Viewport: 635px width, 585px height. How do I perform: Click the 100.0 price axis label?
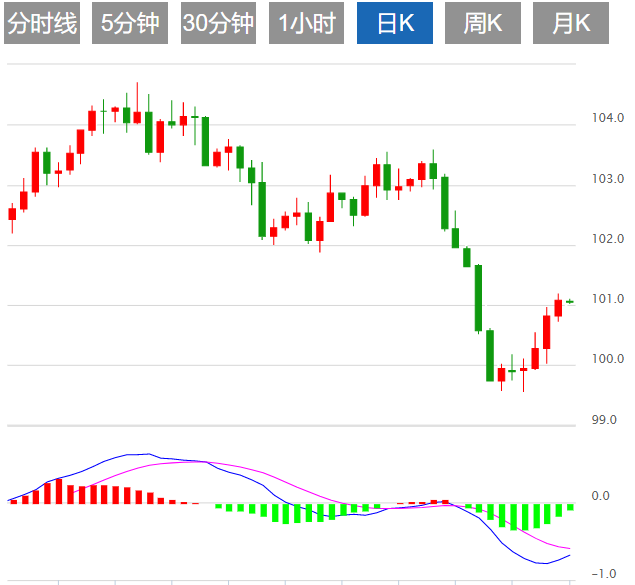point(607,359)
